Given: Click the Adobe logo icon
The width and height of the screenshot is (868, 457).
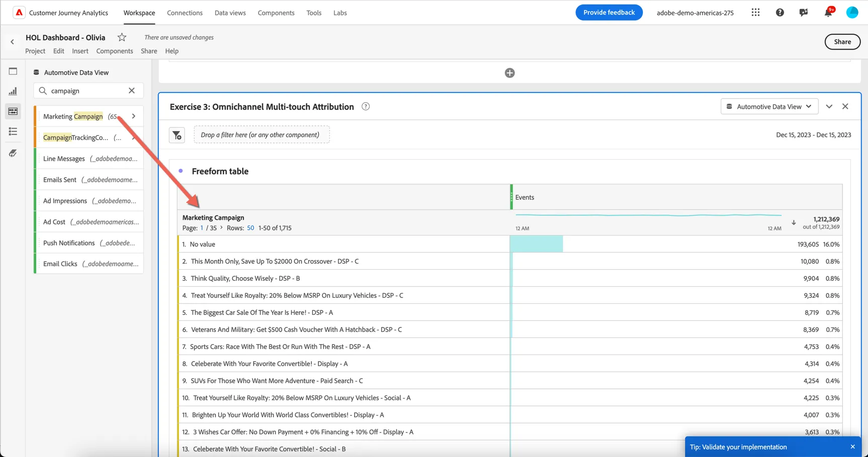Looking at the screenshot, I should (19, 13).
